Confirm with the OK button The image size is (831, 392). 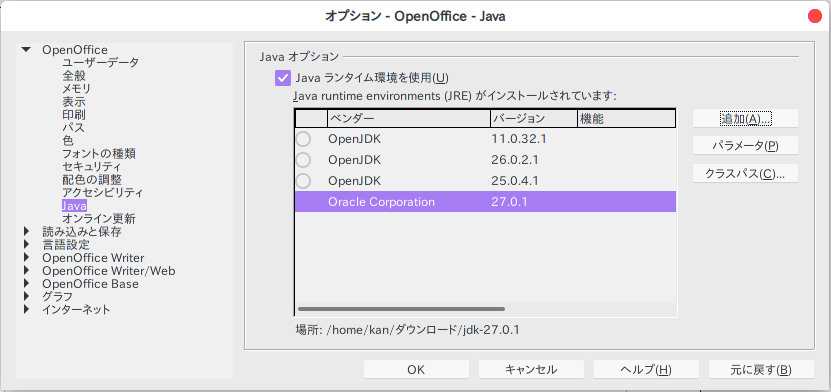(416, 370)
